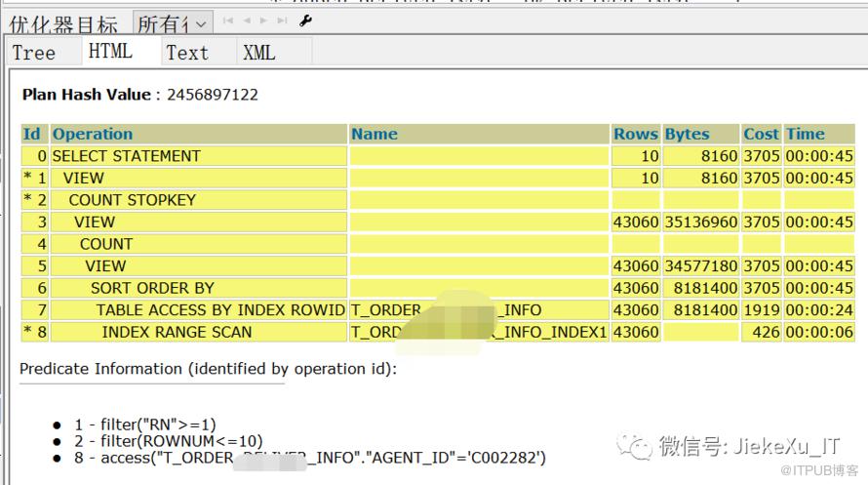Click the Rows column header
868x485 pixels.
tap(636, 135)
